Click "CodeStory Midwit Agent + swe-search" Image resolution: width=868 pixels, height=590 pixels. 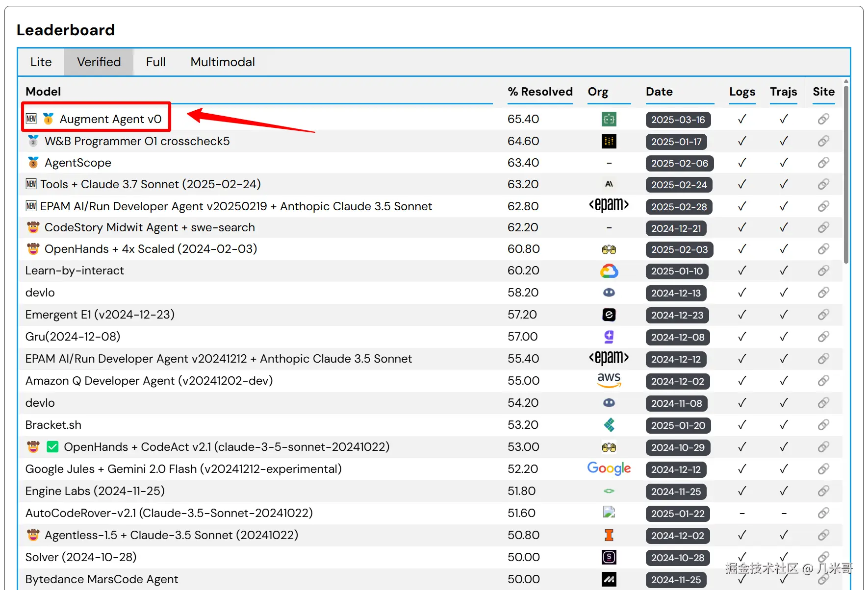(150, 227)
